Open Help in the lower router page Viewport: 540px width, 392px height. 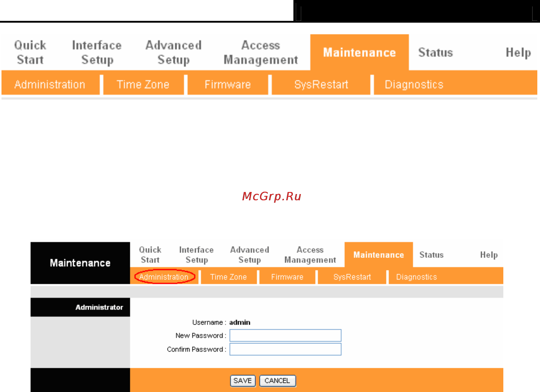(489, 255)
